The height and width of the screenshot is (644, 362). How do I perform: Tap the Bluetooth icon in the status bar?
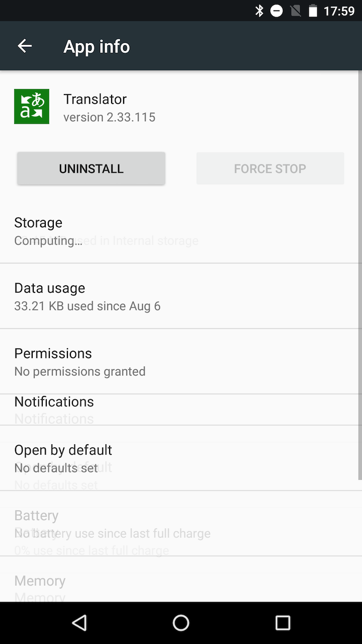point(259,10)
